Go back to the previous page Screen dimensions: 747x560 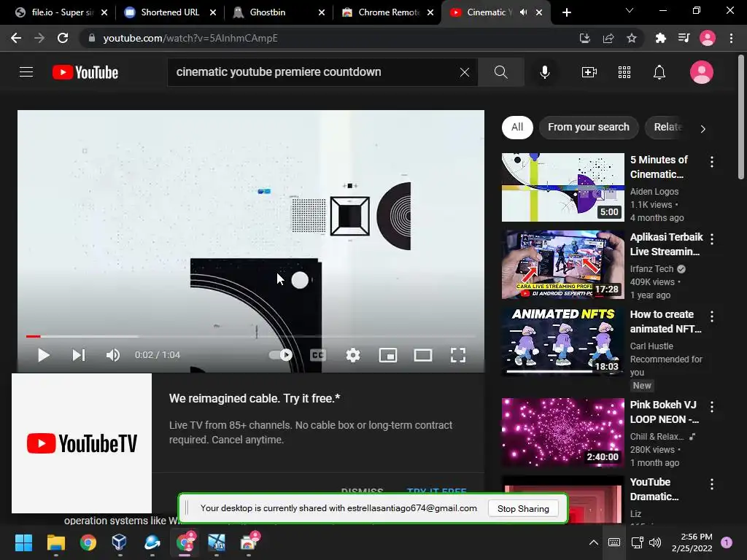[16, 38]
